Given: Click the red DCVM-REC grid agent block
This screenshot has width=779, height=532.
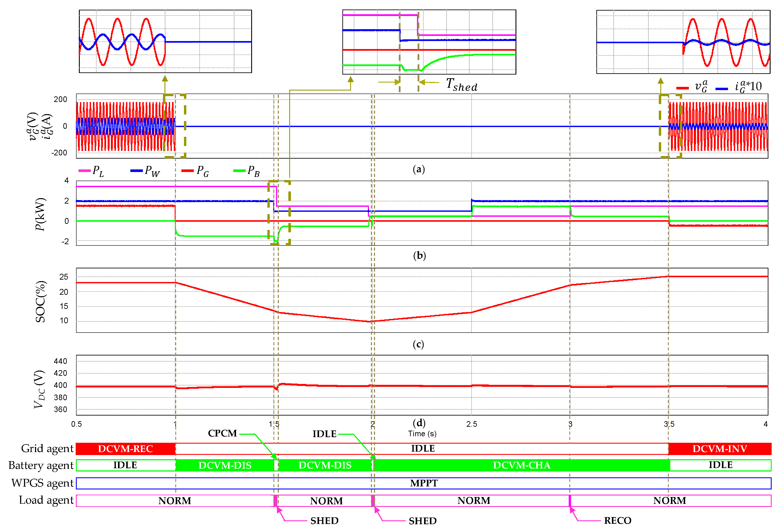Looking at the screenshot, I should click(x=125, y=449).
